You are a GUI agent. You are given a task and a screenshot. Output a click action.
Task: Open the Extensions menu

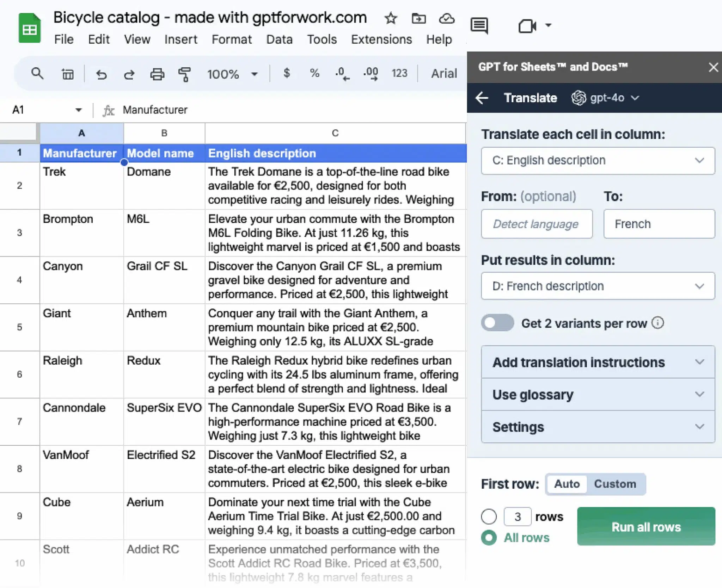tap(381, 39)
